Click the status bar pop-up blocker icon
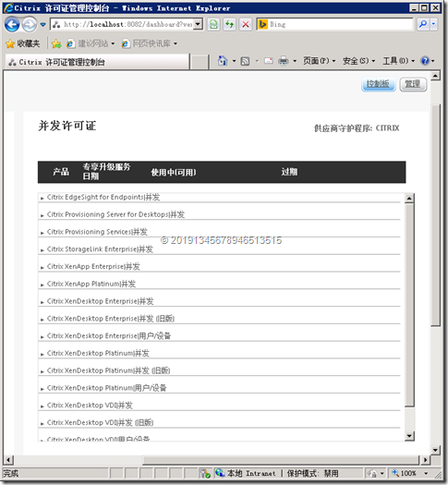The width and height of the screenshot is (448, 485). pos(205,473)
